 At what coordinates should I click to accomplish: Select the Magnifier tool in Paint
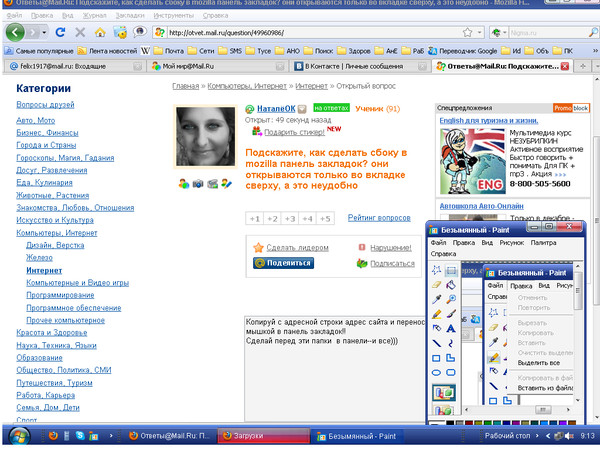click(451, 299)
